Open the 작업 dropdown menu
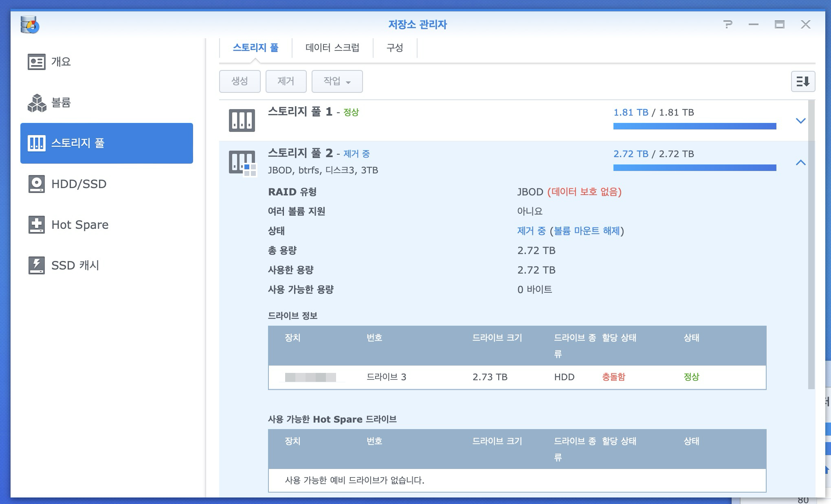Image resolution: width=831 pixels, height=504 pixels. (337, 81)
